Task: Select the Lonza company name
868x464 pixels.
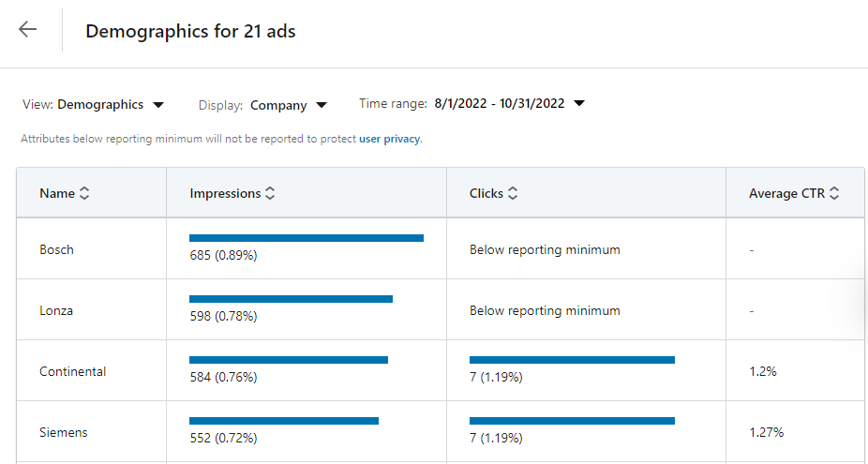Action: [56, 310]
